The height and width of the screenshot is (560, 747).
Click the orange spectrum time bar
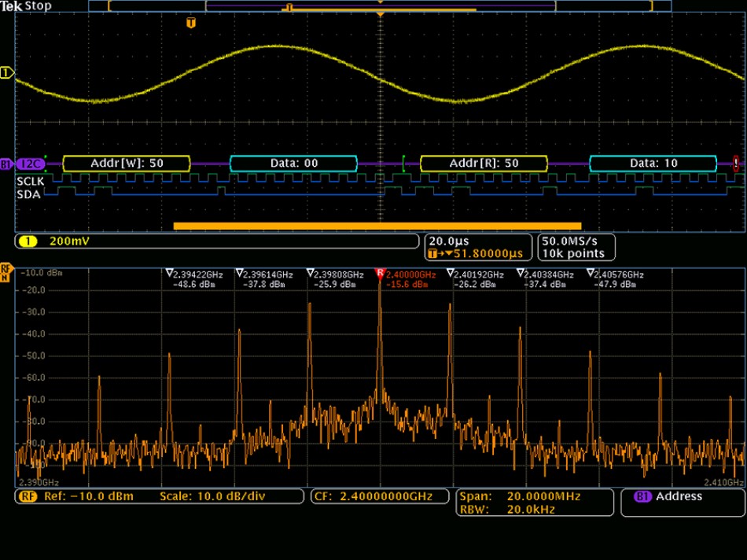coord(377,226)
